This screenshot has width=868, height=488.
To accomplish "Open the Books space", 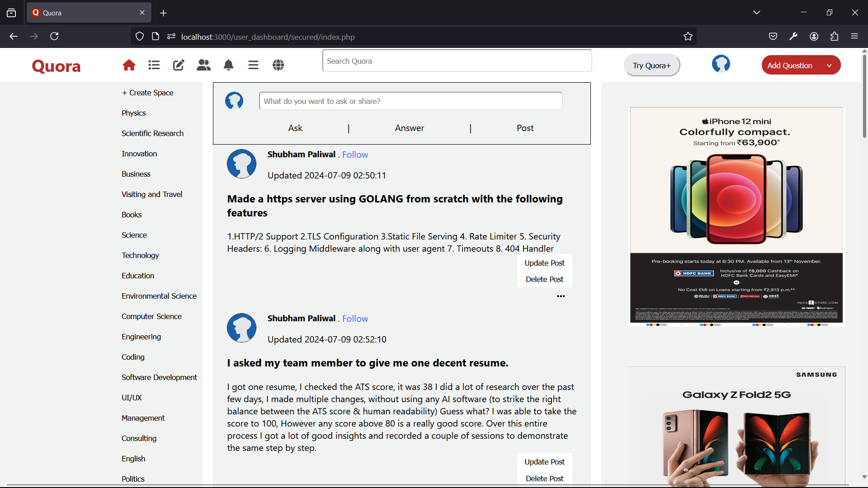I will (132, 215).
